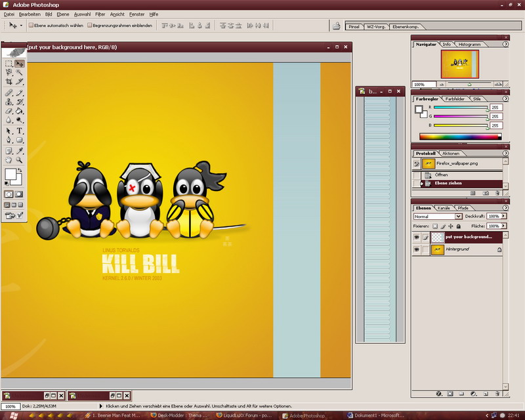
Task: Enable 'Ebene automatisch wählen' checkbox
Action: point(31,25)
